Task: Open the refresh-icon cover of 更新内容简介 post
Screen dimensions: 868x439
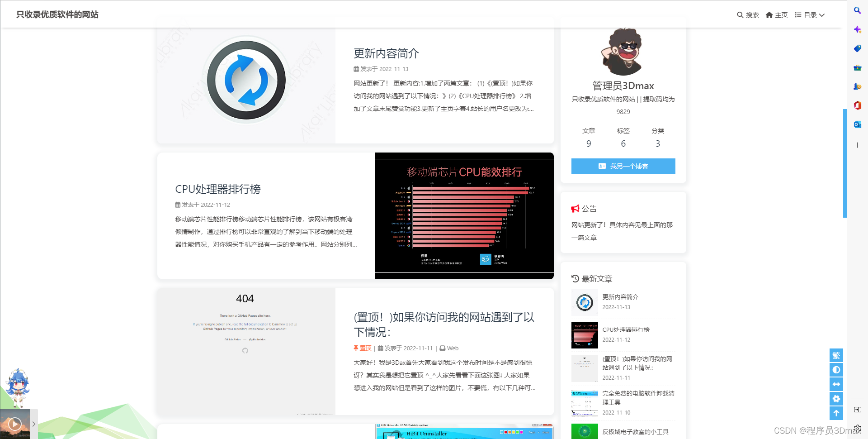Action: click(x=246, y=80)
